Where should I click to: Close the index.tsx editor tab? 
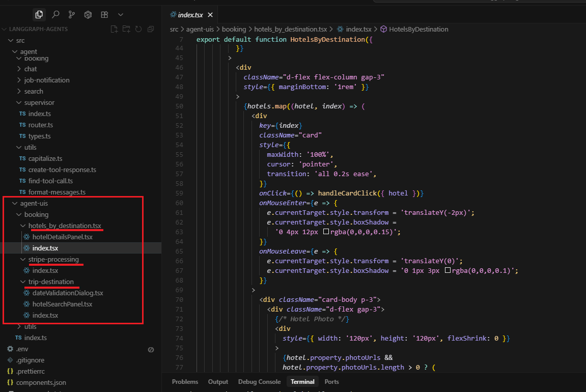tap(210, 15)
